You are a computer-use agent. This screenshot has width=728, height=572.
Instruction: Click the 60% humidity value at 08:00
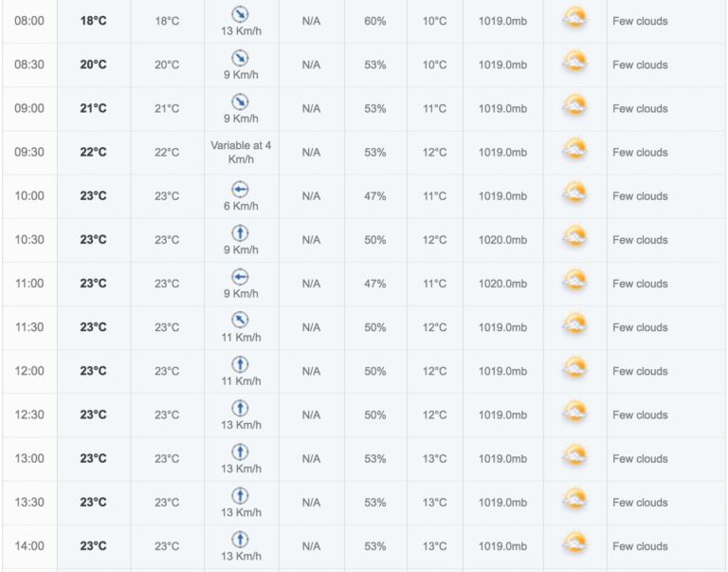pos(375,21)
